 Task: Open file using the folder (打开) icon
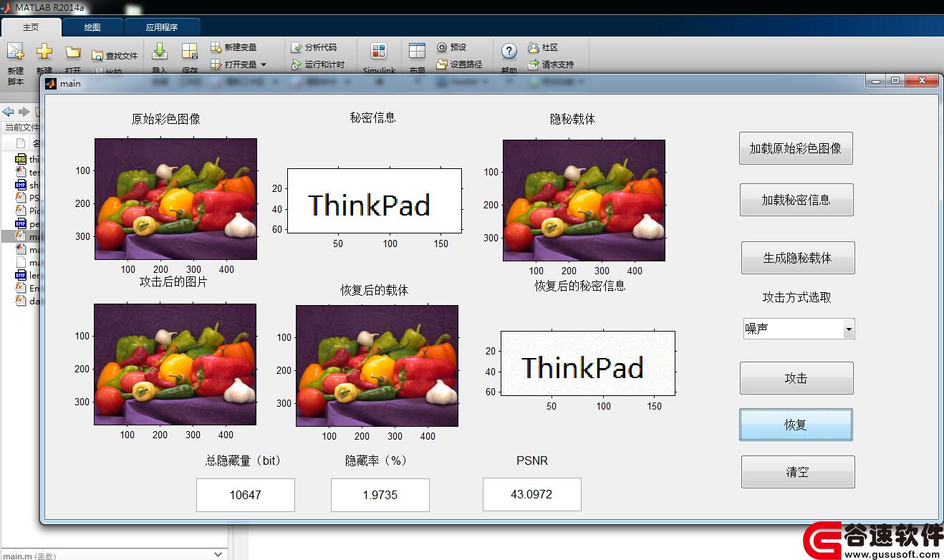pyautogui.click(x=72, y=52)
